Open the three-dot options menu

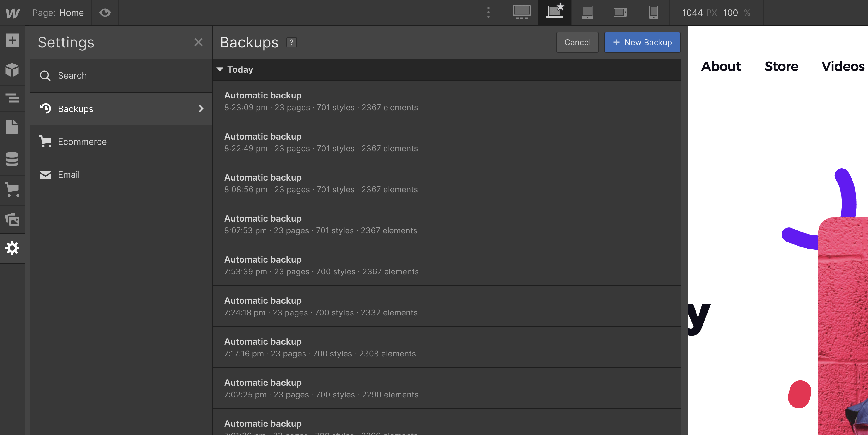pos(488,13)
